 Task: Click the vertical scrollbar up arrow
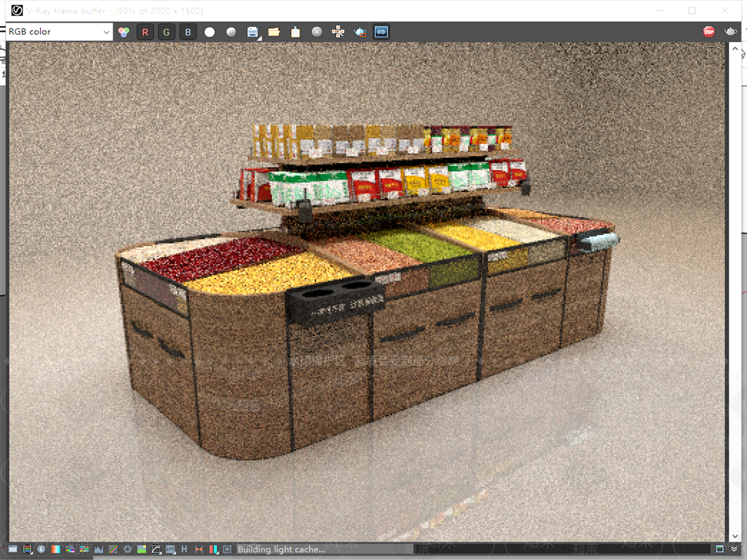click(735, 48)
